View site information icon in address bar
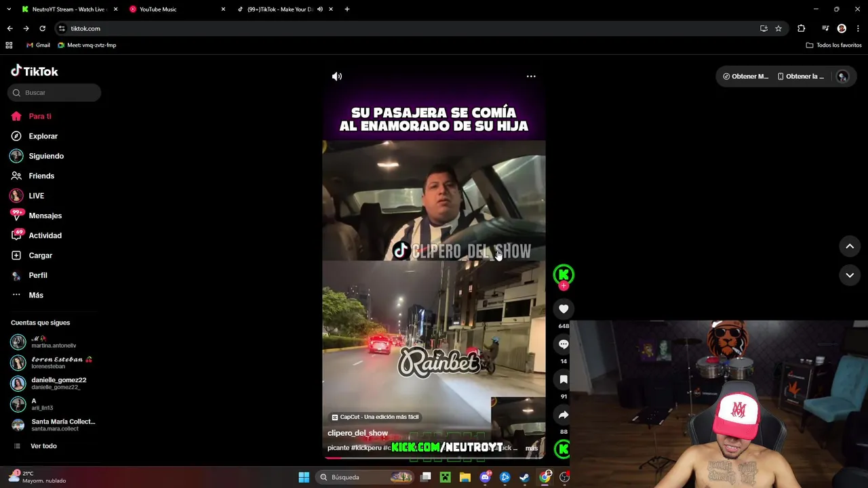Image resolution: width=868 pixels, height=488 pixels. pyautogui.click(x=62, y=28)
